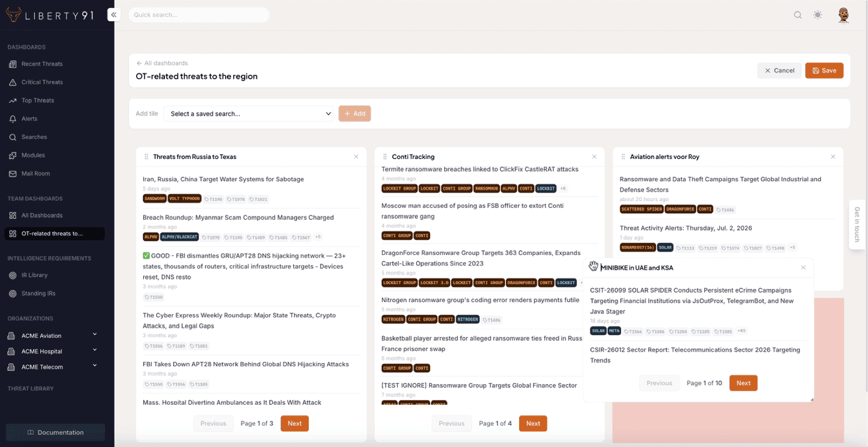The height and width of the screenshot is (447, 868).
Task: Click the ACME Telecom building icon
Action: tap(11, 367)
